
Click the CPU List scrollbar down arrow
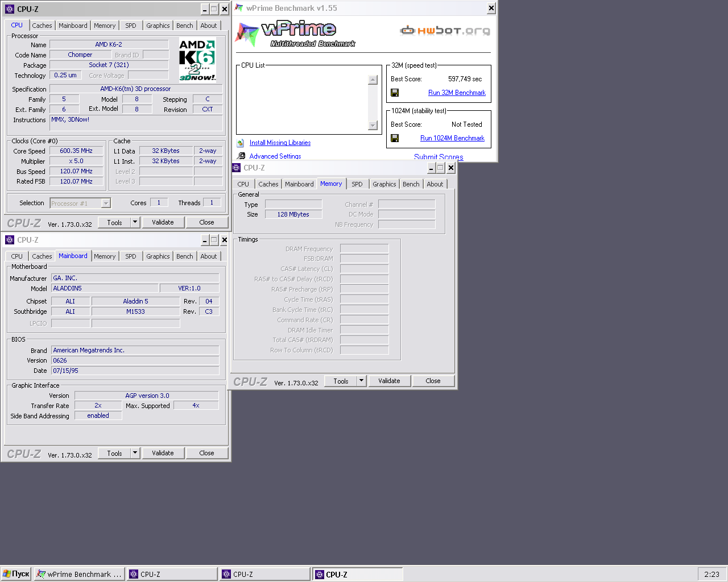coord(373,125)
